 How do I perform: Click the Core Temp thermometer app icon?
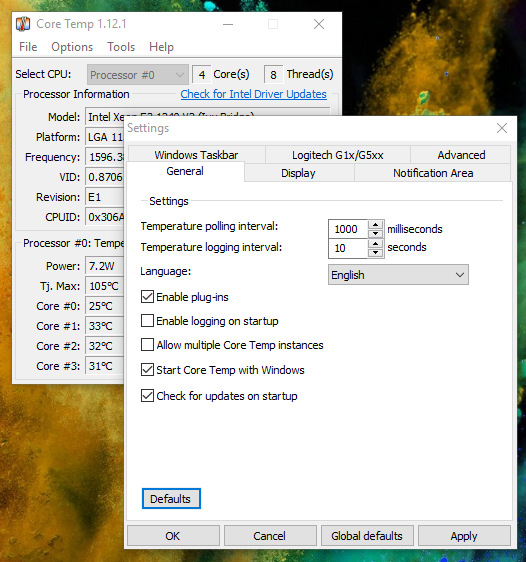point(23,24)
